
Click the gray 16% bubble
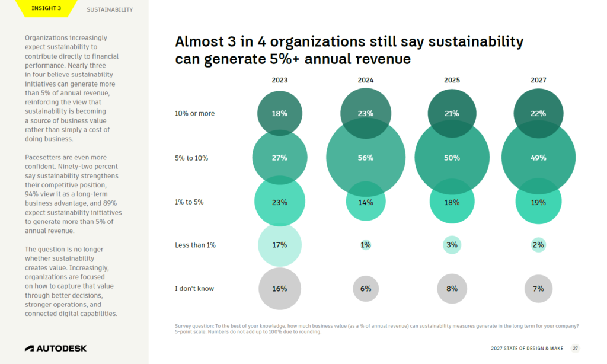(280, 289)
